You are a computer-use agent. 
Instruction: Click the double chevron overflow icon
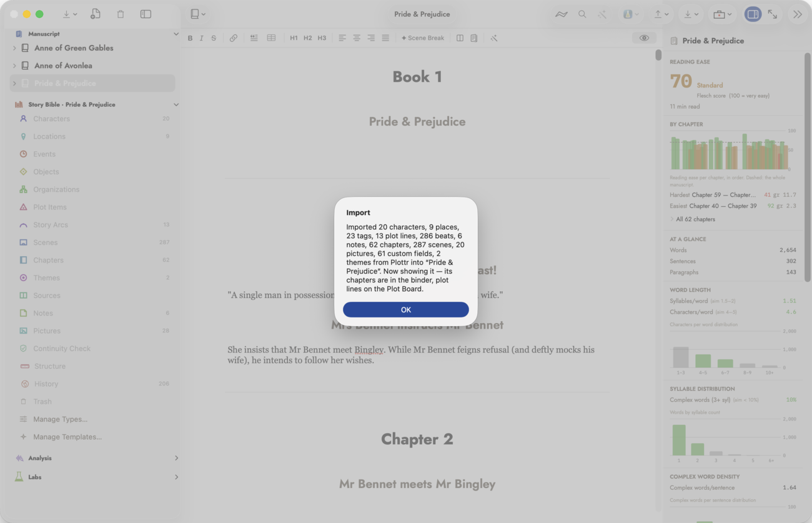pos(798,14)
